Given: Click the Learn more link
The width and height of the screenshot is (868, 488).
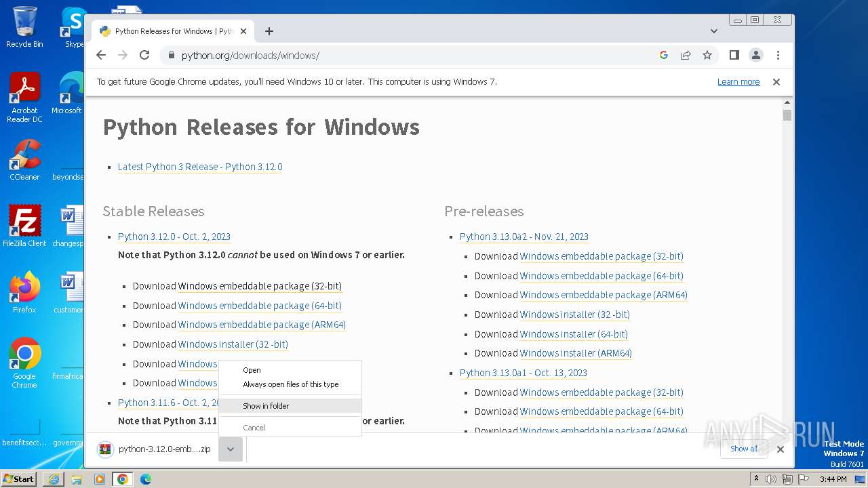Looking at the screenshot, I should tap(738, 81).
